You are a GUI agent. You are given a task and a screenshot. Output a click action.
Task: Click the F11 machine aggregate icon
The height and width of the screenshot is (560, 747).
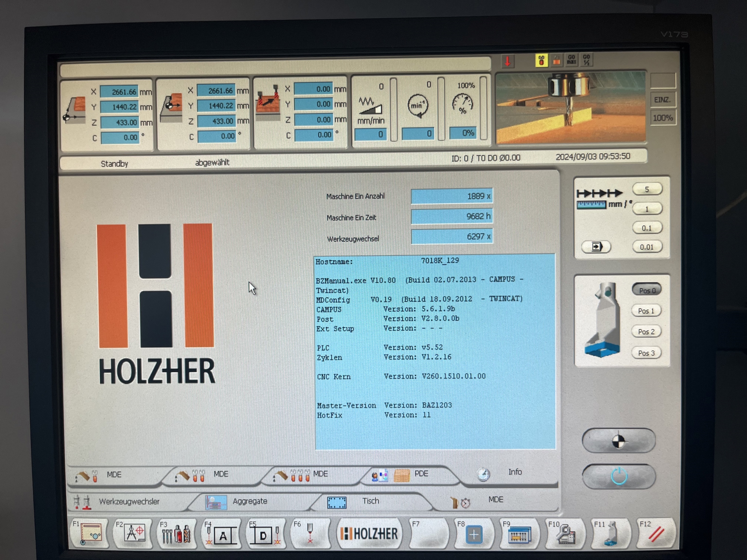[610, 534]
